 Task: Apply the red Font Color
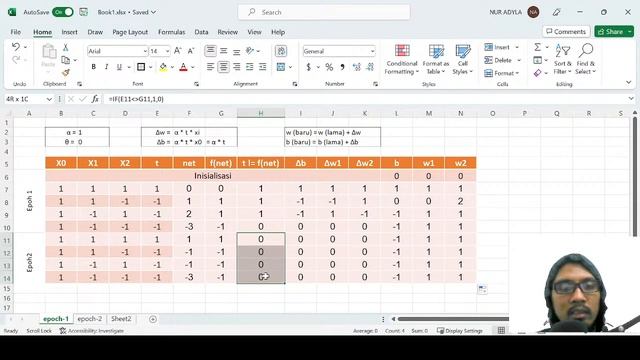click(x=183, y=67)
